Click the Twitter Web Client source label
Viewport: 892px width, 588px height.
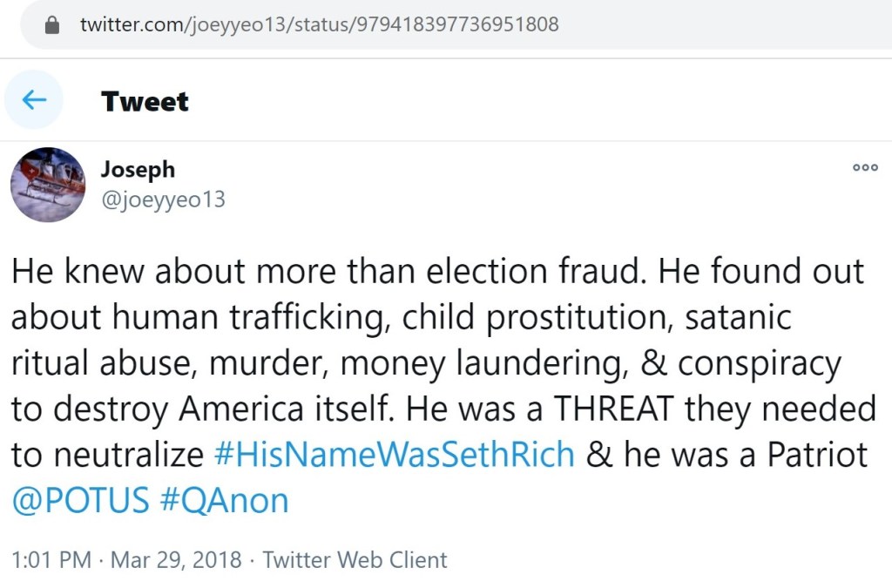tap(355, 559)
